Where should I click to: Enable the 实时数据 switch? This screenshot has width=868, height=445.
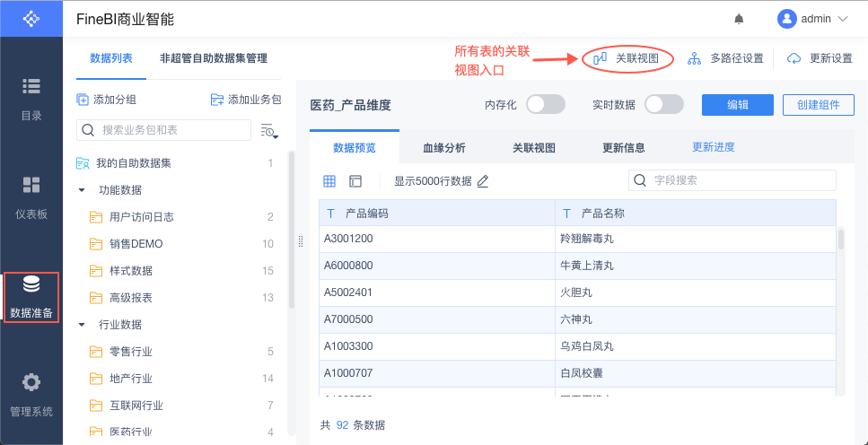[x=664, y=104]
